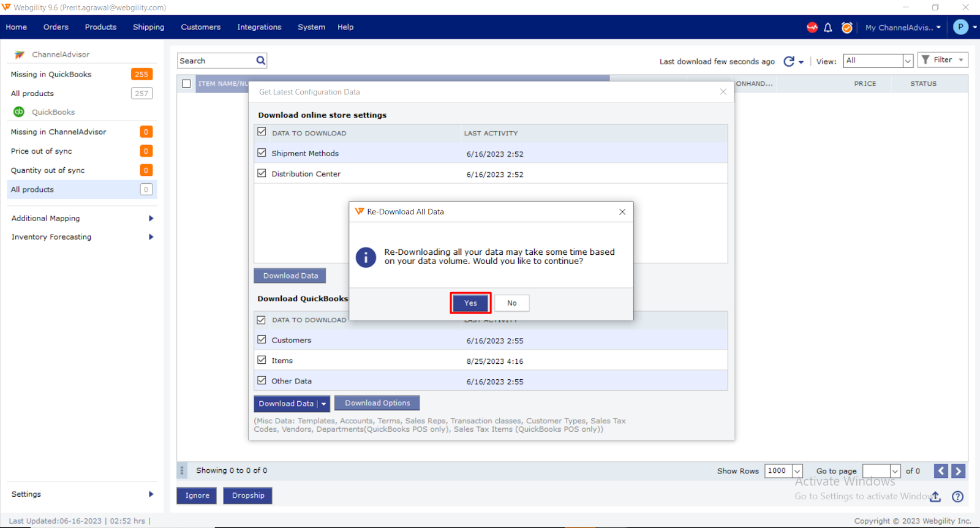Open the Products menu
The width and height of the screenshot is (980, 528).
pyautogui.click(x=100, y=27)
